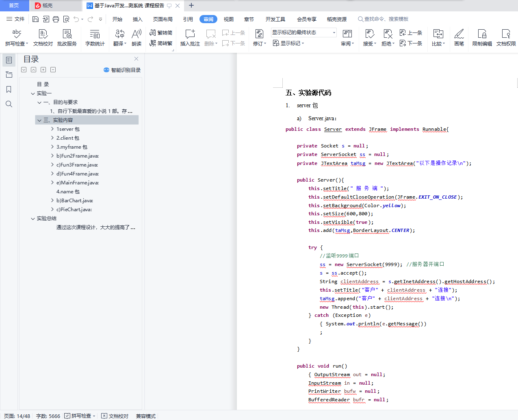Toggle document proofreading in status bar
The image size is (518, 420).
pyautogui.click(x=115, y=416)
